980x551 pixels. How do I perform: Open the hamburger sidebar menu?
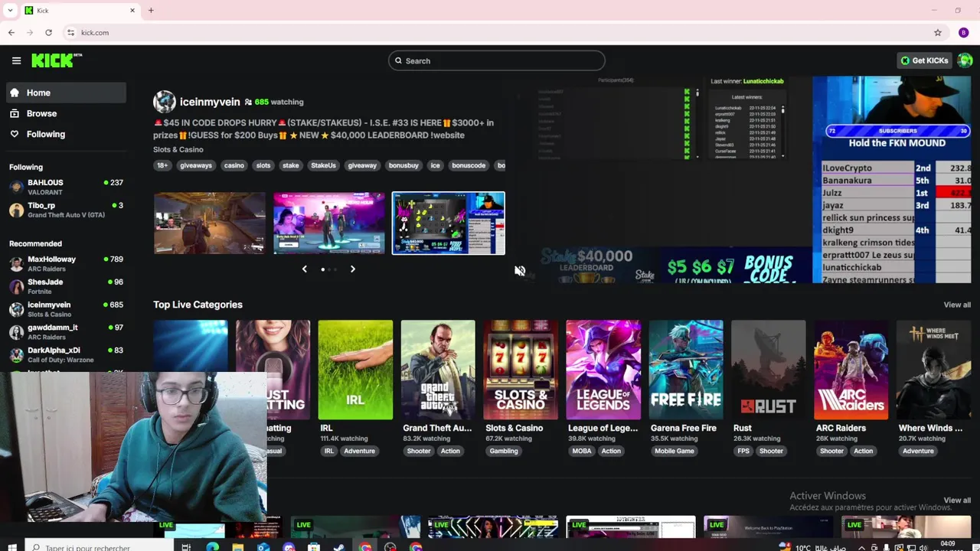click(16, 60)
